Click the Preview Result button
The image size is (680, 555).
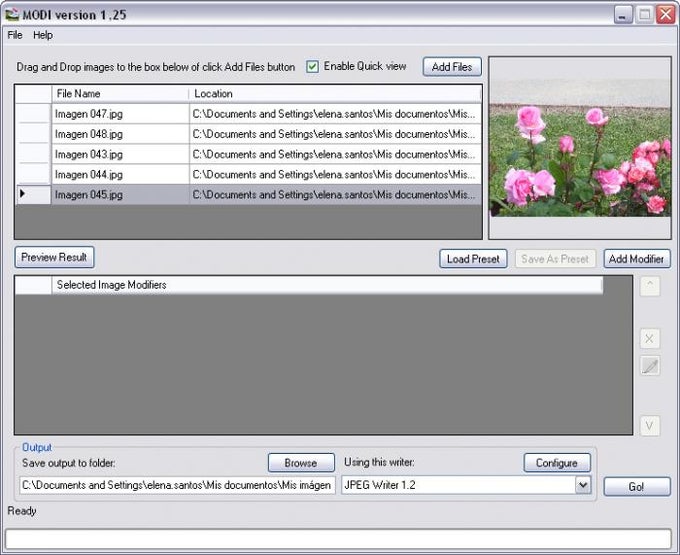tap(54, 258)
